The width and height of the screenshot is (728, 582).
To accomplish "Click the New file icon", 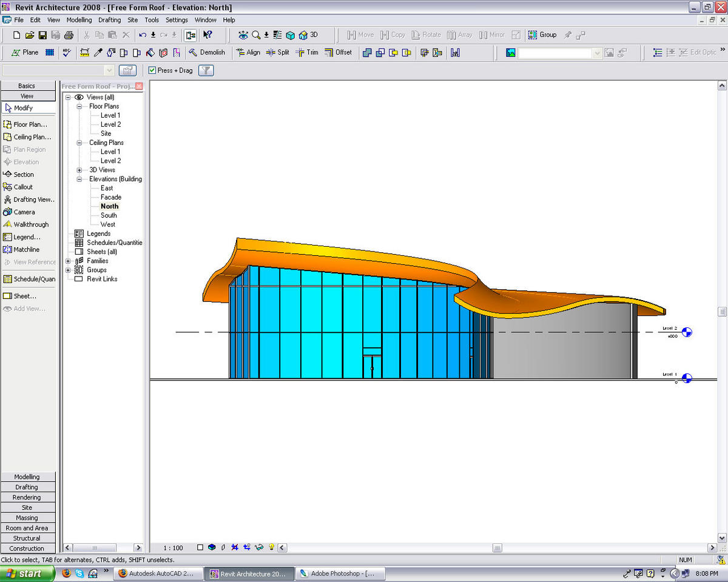I will click(x=17, y=35).
